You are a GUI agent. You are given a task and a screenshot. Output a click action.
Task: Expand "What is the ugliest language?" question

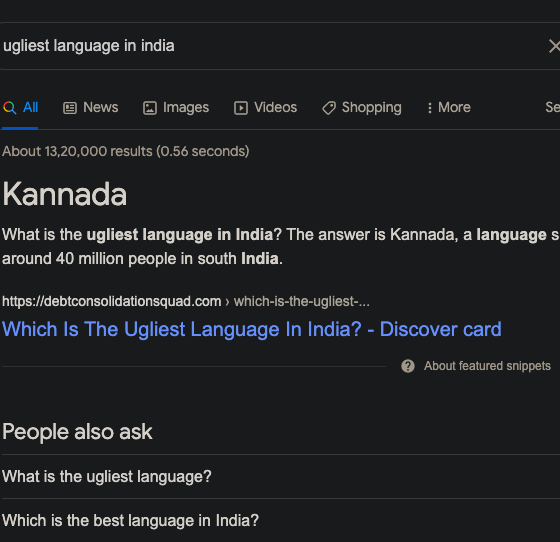point(281,477)
